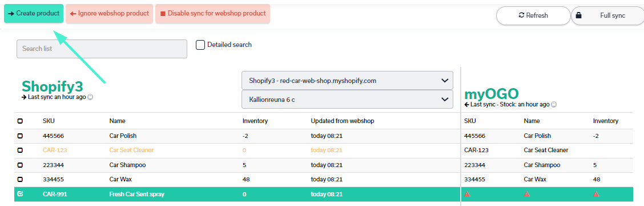Expand the Kallionreuna 6 c location dropdown
The height and width of the screenshot is (206, 644).
[x=347, y=100]
